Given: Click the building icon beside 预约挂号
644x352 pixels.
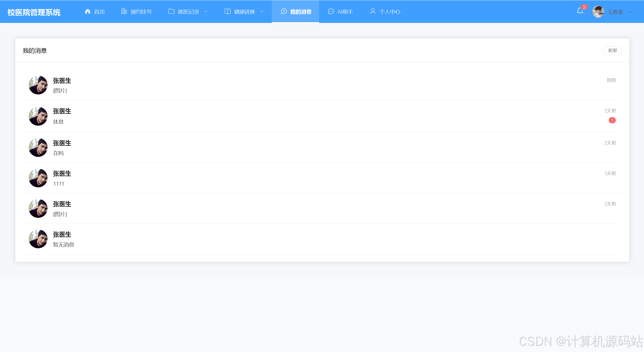Looking at the screenshot, I should point(124,11).
